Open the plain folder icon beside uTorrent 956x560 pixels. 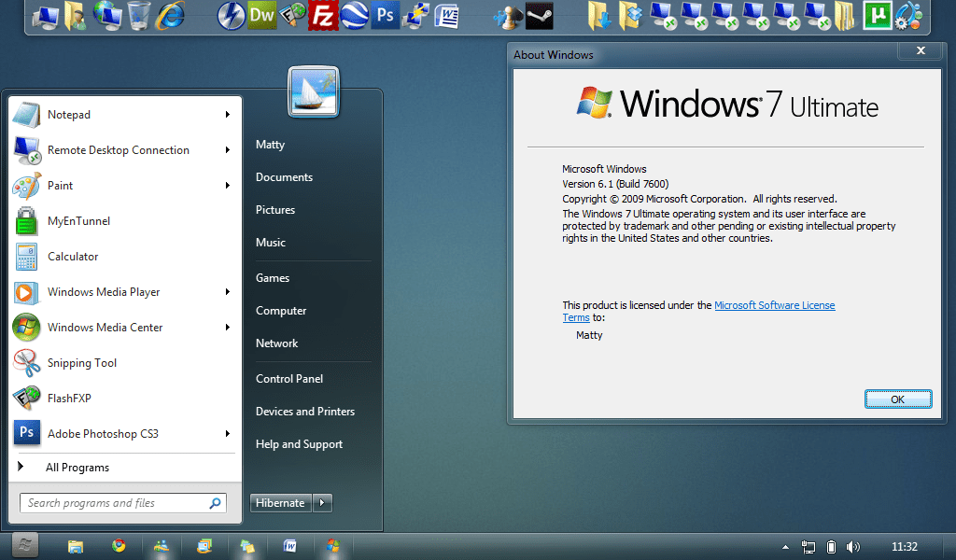tap(845, 15)
